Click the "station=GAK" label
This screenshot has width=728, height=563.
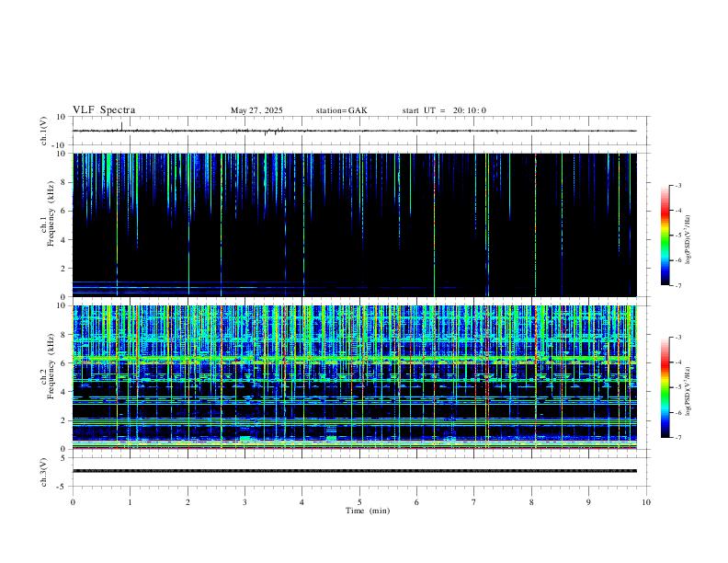[341, 110]
